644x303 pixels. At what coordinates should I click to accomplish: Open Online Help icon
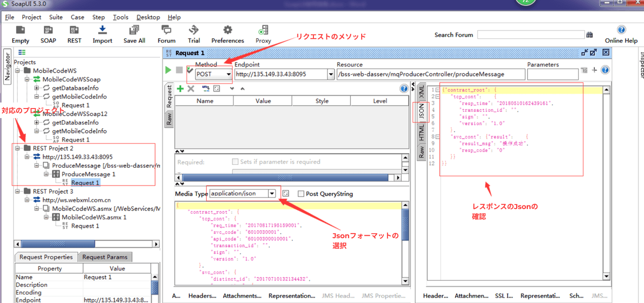[x=621, y=30]
